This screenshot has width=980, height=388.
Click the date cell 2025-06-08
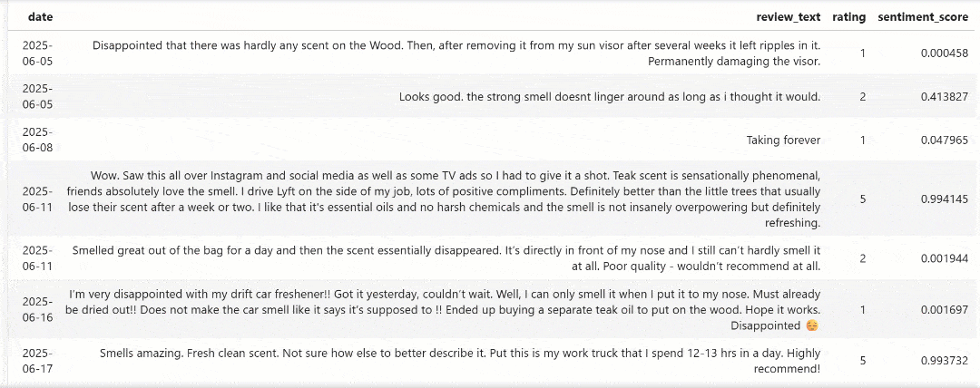[36, 141]
